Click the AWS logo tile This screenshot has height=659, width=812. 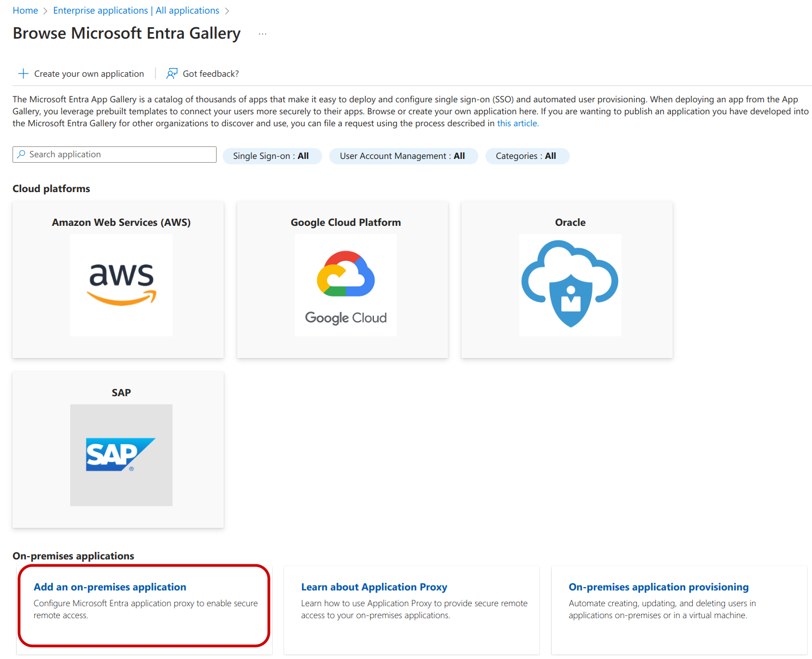(x=121, y=285)
